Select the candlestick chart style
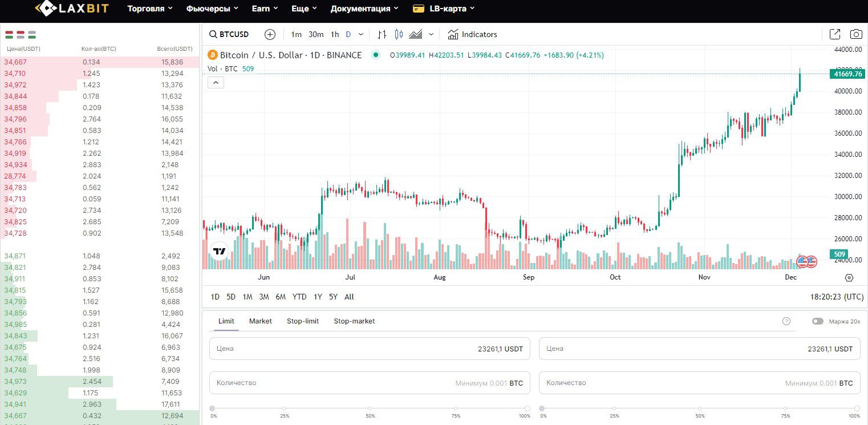The width and height of the screenshot is (868, 425). 399,34
